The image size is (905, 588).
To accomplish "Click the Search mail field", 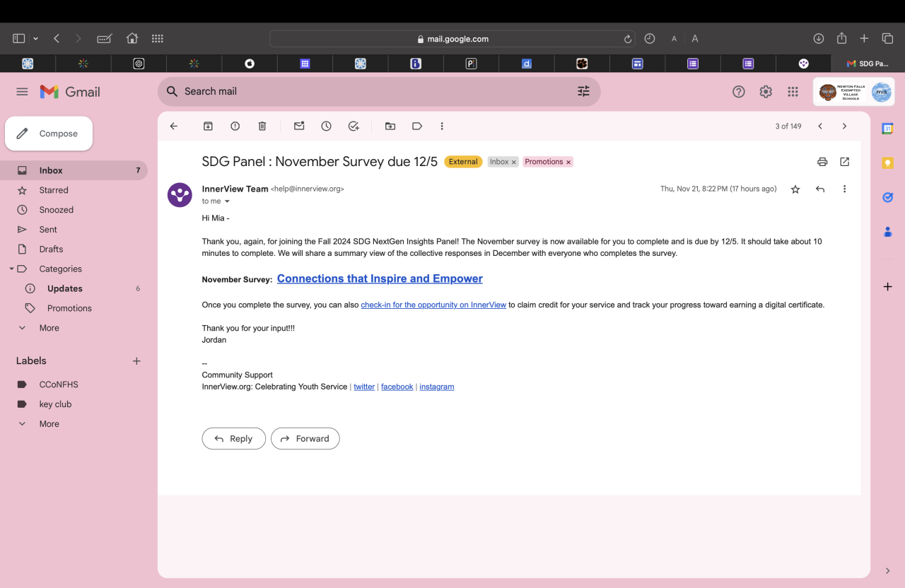I will point(379,91).
